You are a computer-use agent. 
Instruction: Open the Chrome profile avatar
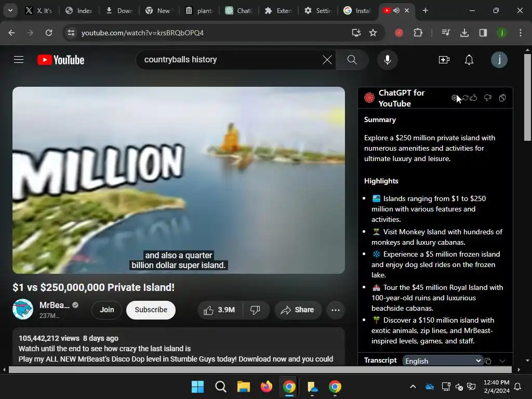coord(501,33)
